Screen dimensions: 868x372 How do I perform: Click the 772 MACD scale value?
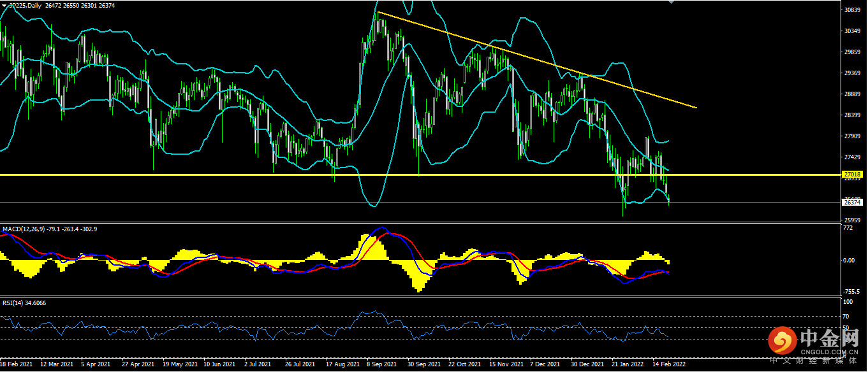(848, 228)
